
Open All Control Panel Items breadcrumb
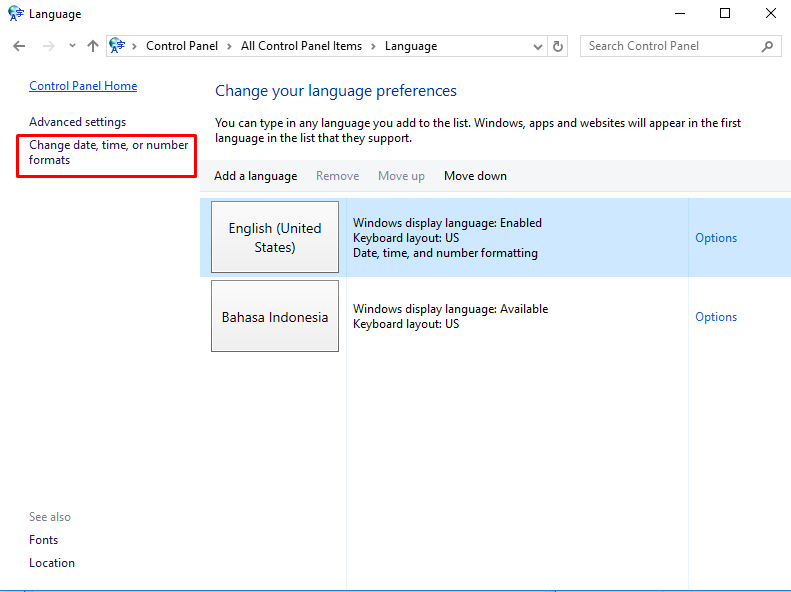pos(301,46)
